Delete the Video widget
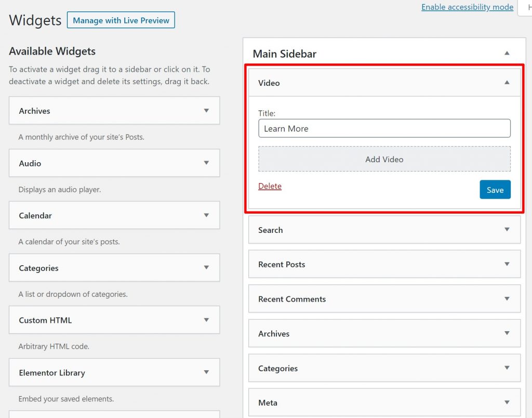The height and width of the screenshot is (418, 532). 270,186
